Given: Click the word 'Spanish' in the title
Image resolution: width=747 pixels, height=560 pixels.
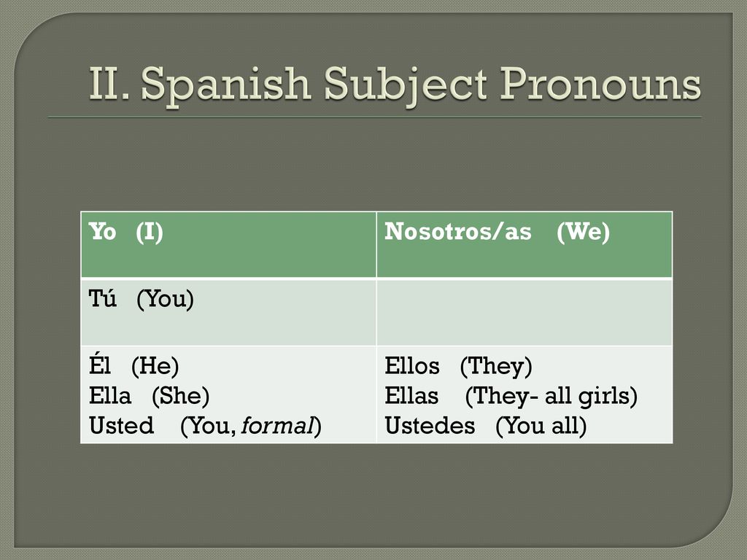Looking at the screenshot, I should (226, 86).
